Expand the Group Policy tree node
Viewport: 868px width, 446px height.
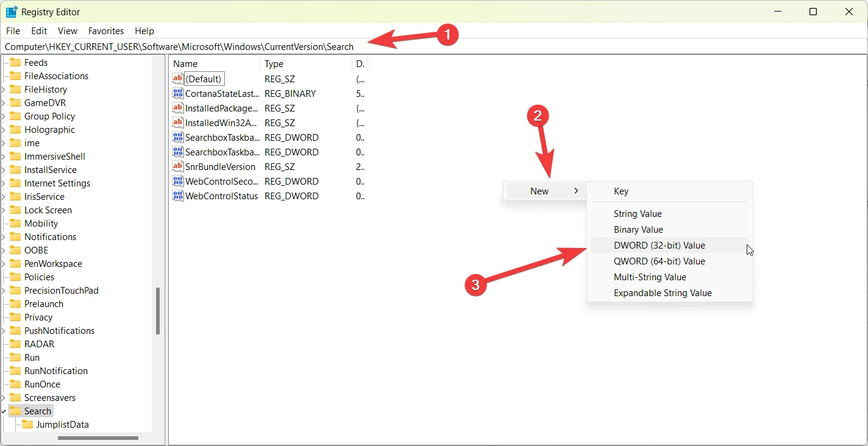click(4, 116)
